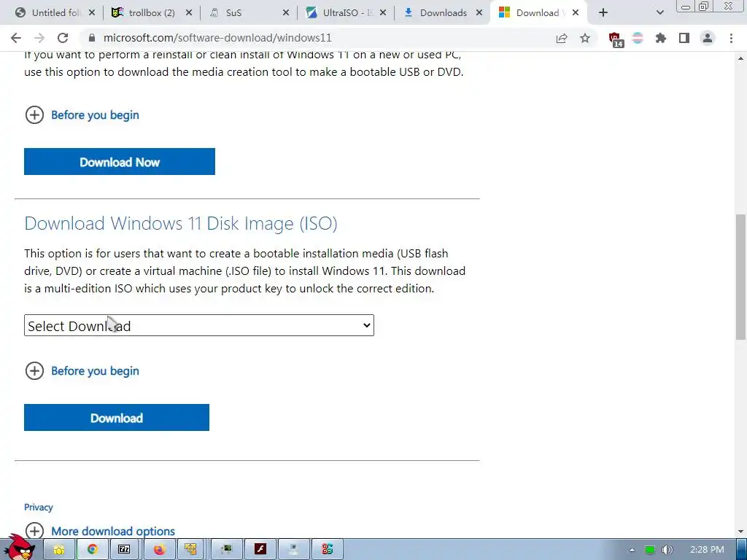Click the 2:28 PM taskbar clock
Image resolution: width=747 pixels, height=560 pixels.
[707, 550]
